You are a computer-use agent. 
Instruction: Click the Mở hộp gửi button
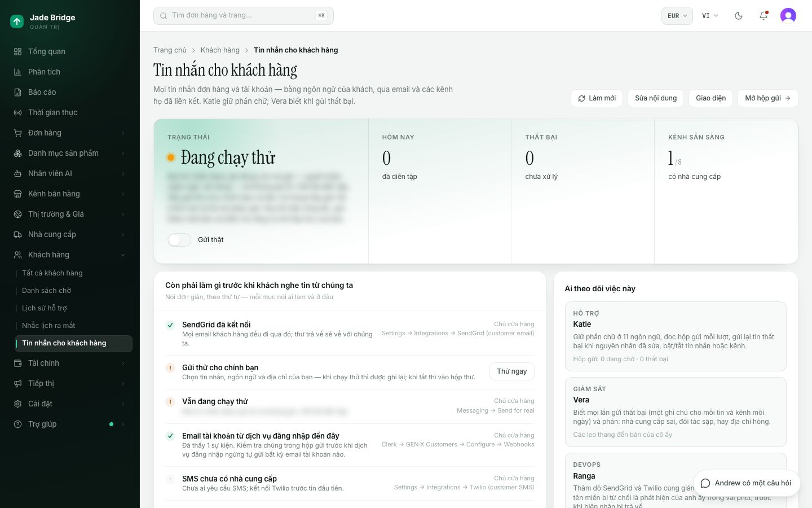click(768, 98)
